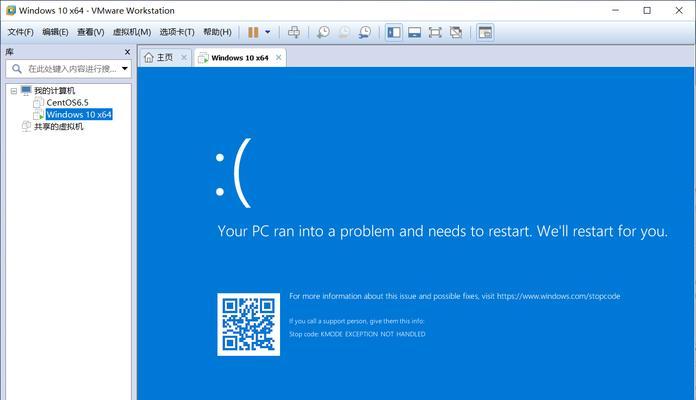Click the Unity mode icon
This screenshot has width=696, height=400.
[456, 32]
